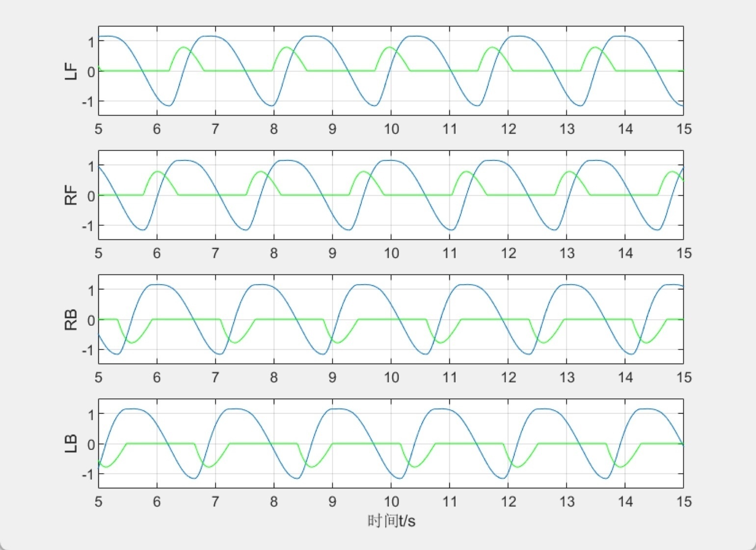The height and width of the screenshot is (550, 756).
Task: Click x-axis tick 13 of the RB plot
Action: pyautogui.click(x=567, y=378)
